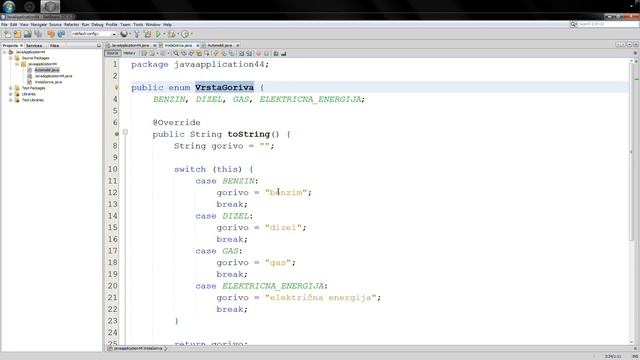Click the red Start Macro Recording icon
Screen dimensions: 640x360
click(x=258, y=53)
